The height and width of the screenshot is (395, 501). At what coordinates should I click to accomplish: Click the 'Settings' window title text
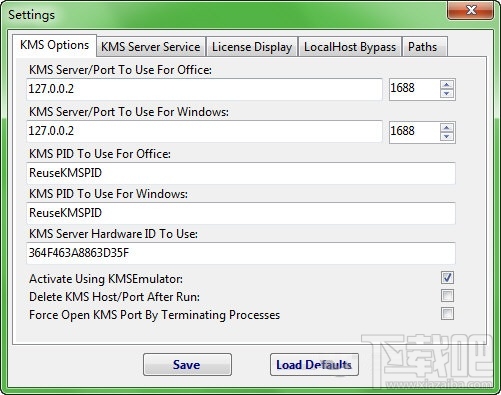[x=32, y=15]
